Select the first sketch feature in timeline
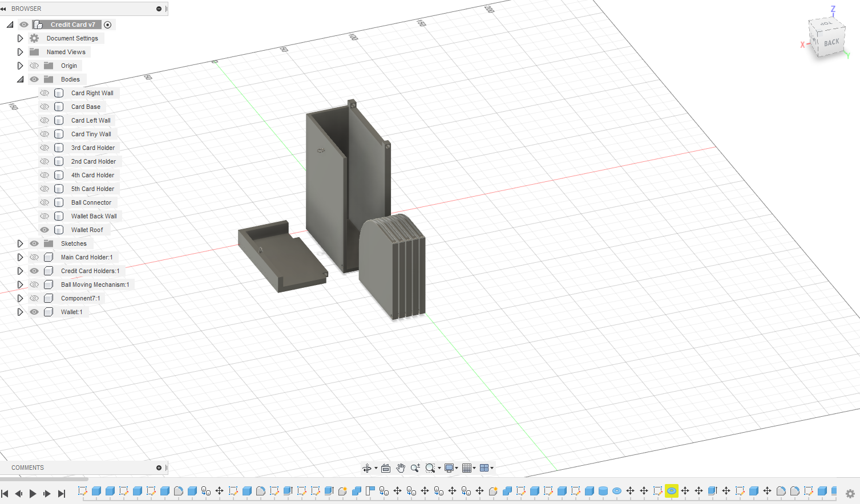Screen dimensions: 860x504 [x=83, y=491]
